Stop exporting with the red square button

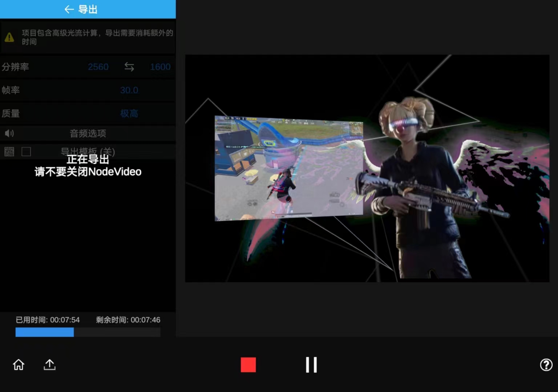click(x=248, y=365)
